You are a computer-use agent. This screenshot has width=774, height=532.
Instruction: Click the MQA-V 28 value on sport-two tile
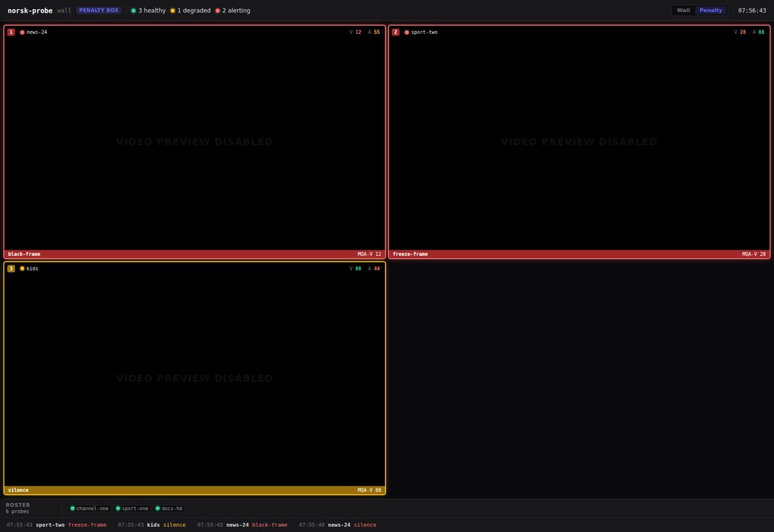(x=754, y=254)
